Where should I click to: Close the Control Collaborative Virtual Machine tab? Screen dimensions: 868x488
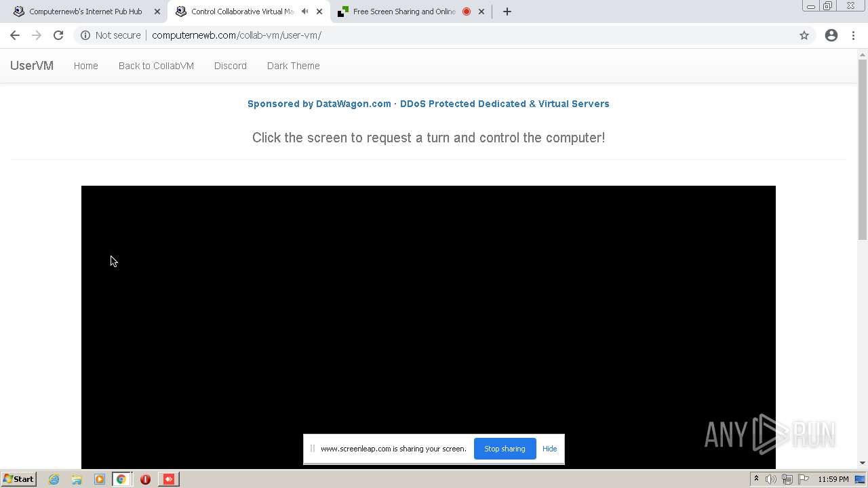click(x=319, y=12)
